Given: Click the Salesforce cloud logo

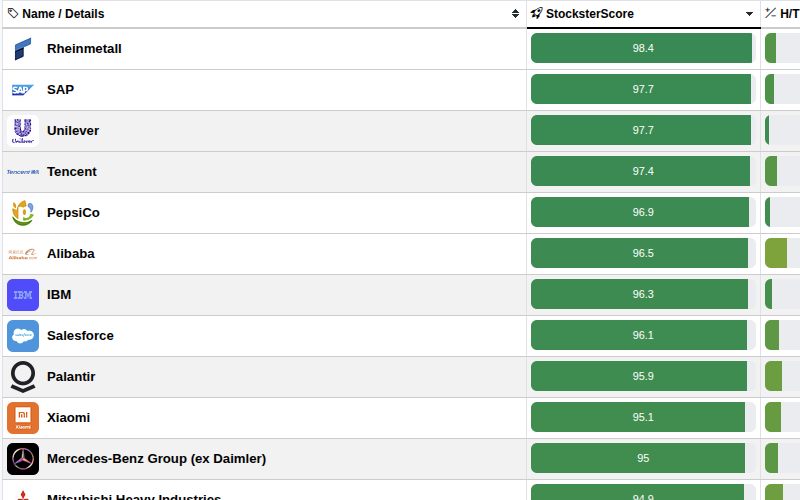Looking at the screenshot, I should 23,336.
